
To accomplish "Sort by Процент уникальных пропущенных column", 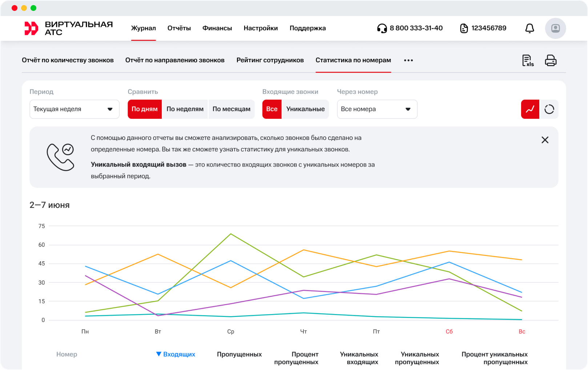I will pyautogui.click(x=495, y=358).
